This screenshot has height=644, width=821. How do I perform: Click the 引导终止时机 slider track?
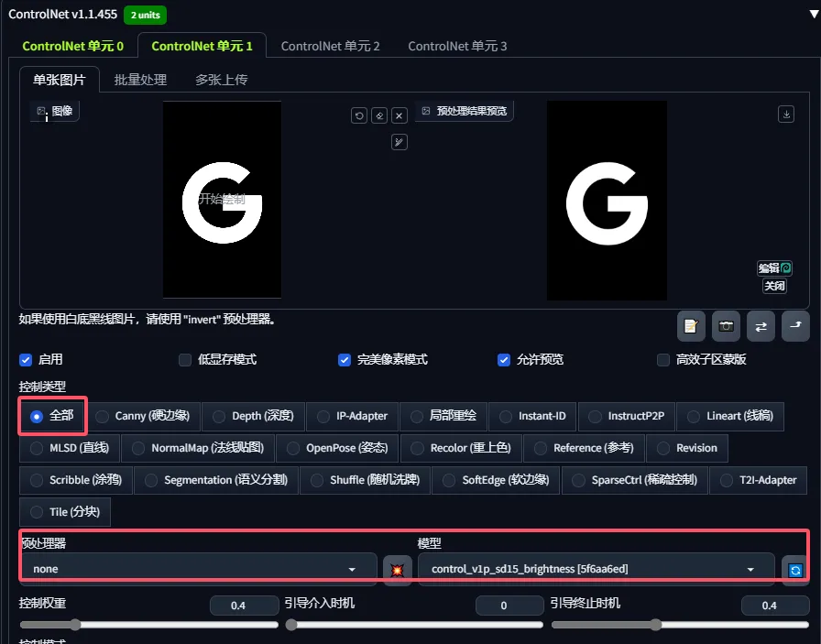[680, 625]
